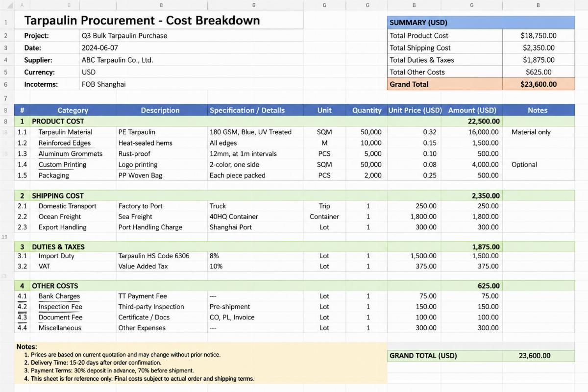Image resolution: width=588 pixels, height=392 pixels.
Task: Select the '22,500.00' product cost subtotal
Action: [x=484, y=121]
